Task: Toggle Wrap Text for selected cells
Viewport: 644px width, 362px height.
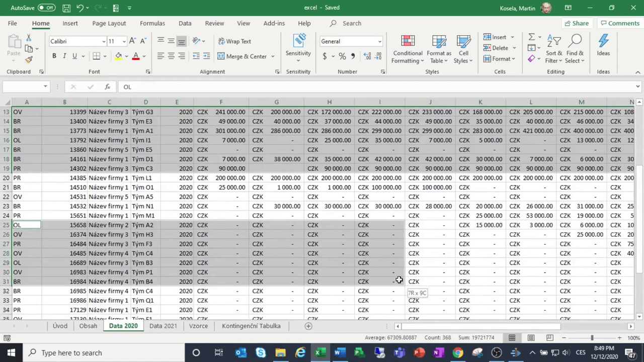Action: [234, 41]
